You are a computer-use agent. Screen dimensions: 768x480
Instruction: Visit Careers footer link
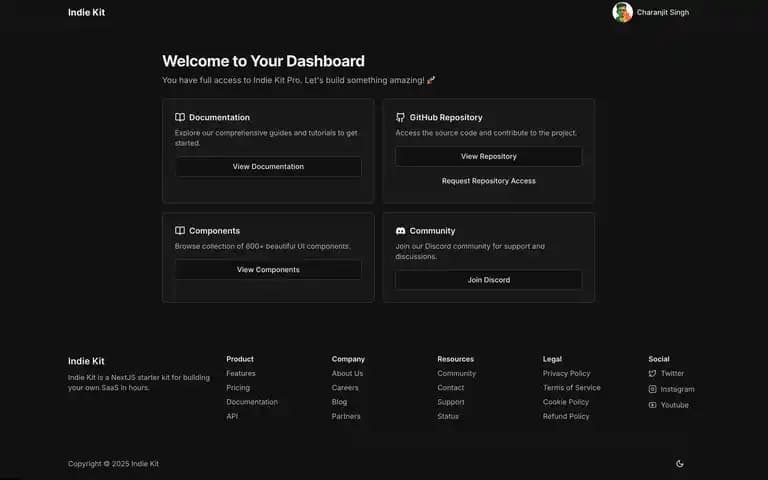click(x=345, y=387)
